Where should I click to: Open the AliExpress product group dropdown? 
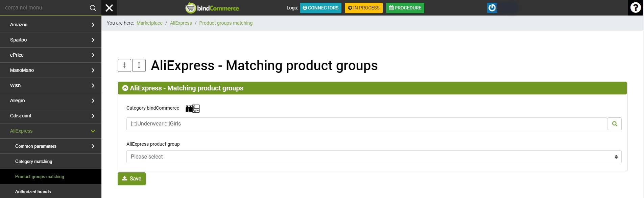point(374,157)
